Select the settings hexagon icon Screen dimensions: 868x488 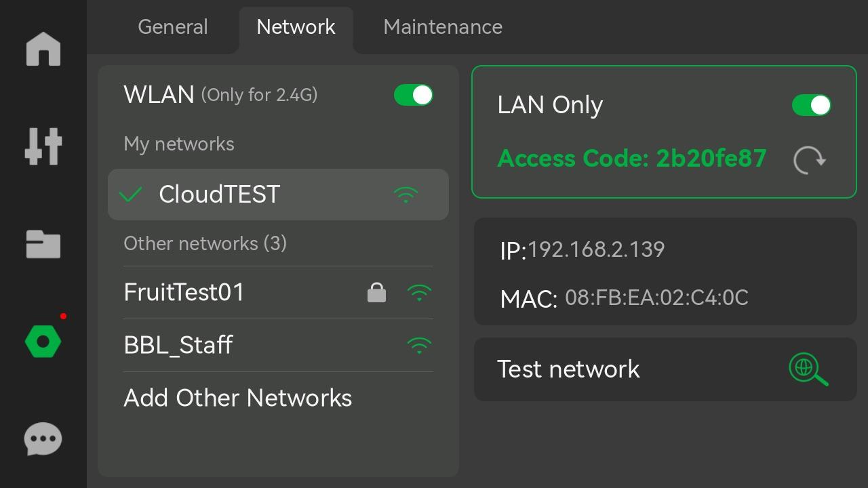[43, 341]
